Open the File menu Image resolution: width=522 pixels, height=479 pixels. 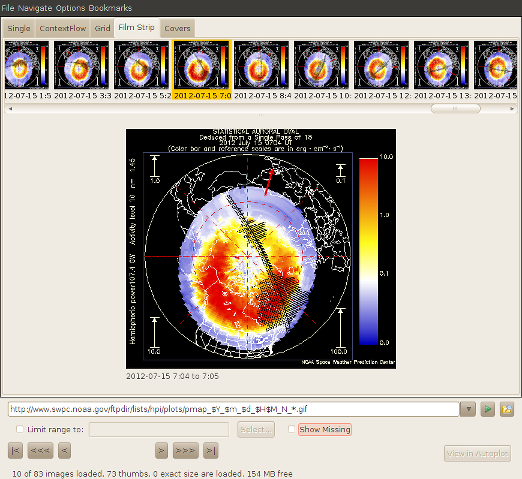pyautogui.click(x=8, y=8)
